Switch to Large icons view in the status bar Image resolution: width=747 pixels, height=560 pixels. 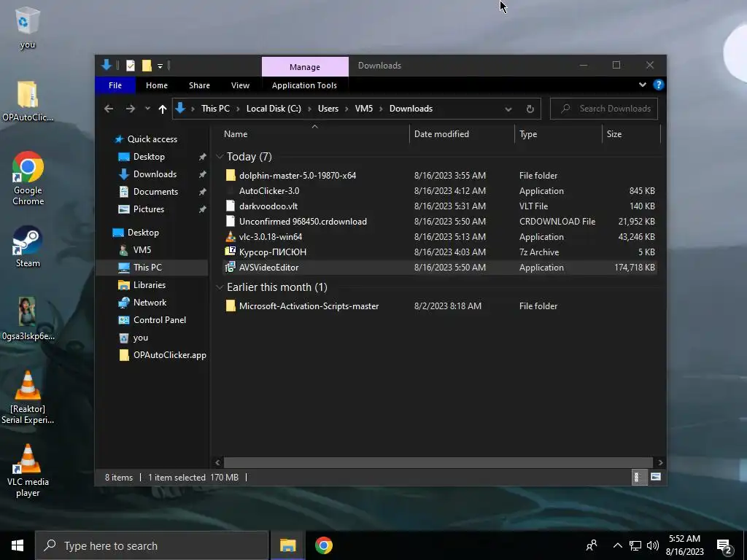tap(656, 477)
